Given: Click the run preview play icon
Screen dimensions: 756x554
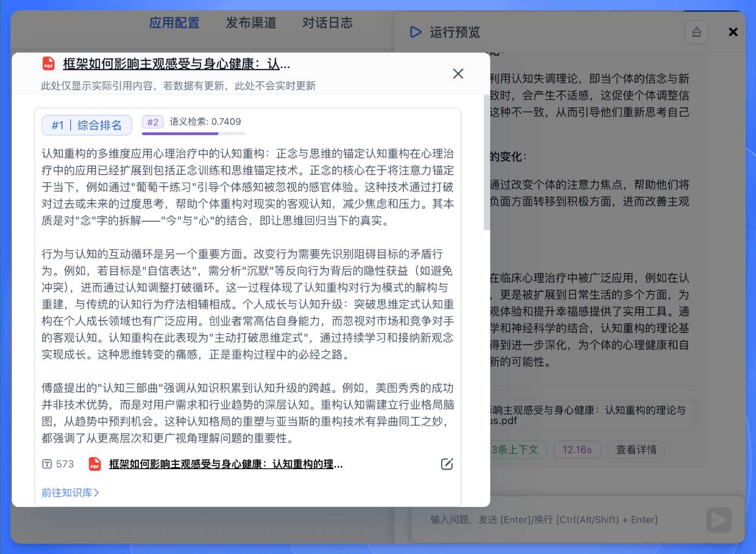Looking at the screenshot, I should 415,32.
